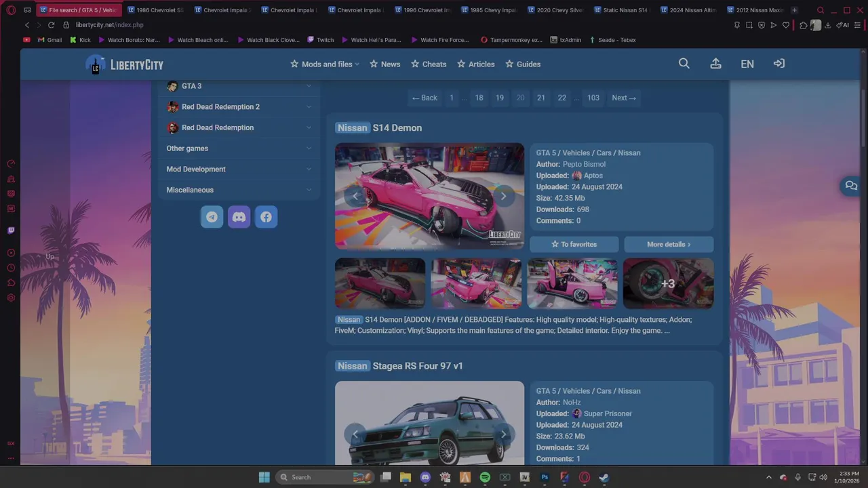Open the Stagea RS Four 97 v1 title

point(399,366)
